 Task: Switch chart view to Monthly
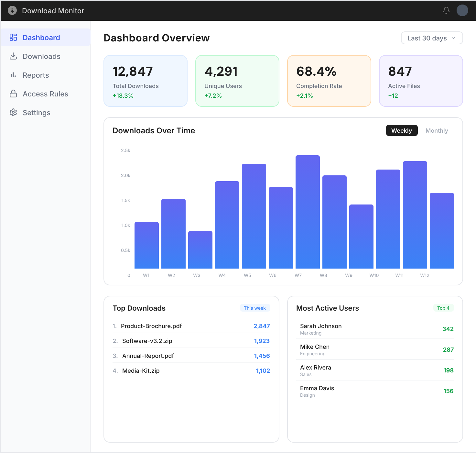coord(437,130)
